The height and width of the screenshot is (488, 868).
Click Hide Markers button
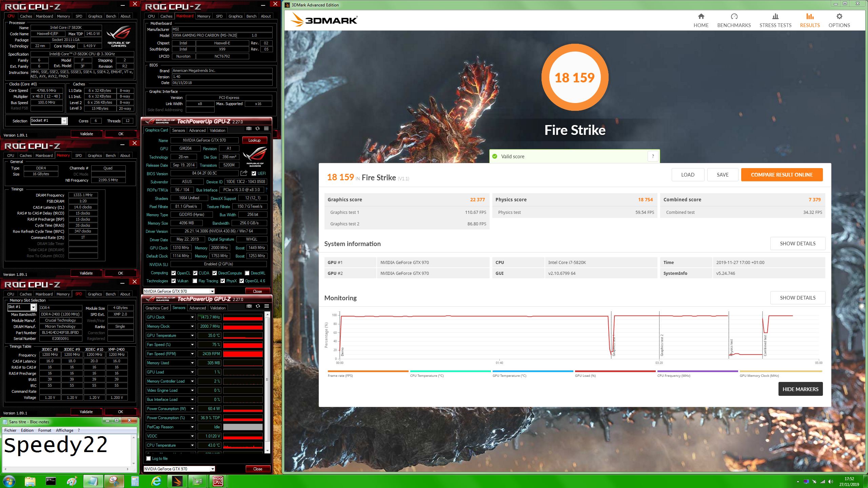pos(800,389)
